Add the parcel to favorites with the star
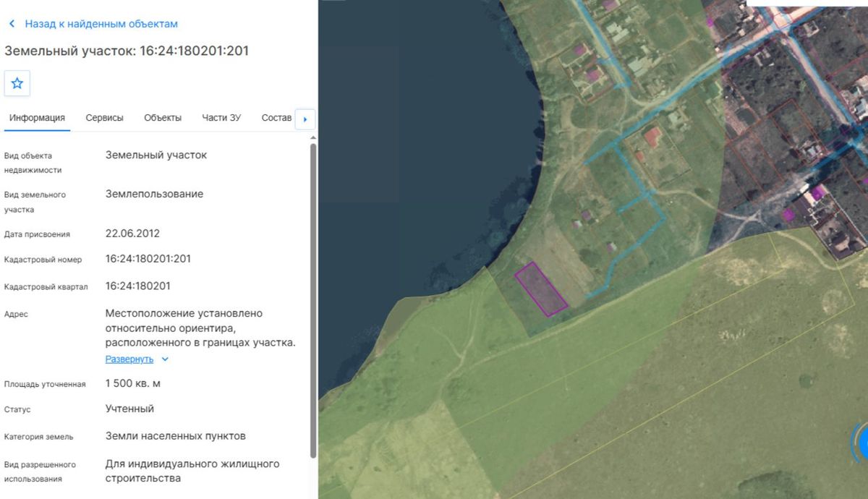This screenshot has width=868, height=499. (17, 83)
